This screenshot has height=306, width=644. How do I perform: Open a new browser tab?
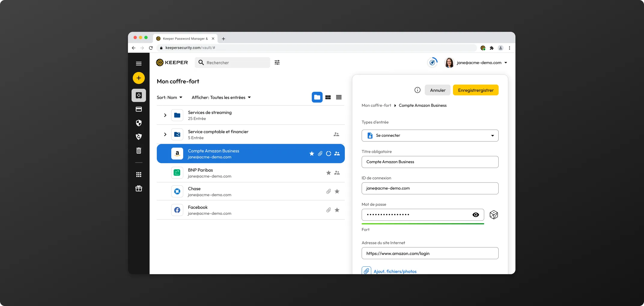(223, 39)
